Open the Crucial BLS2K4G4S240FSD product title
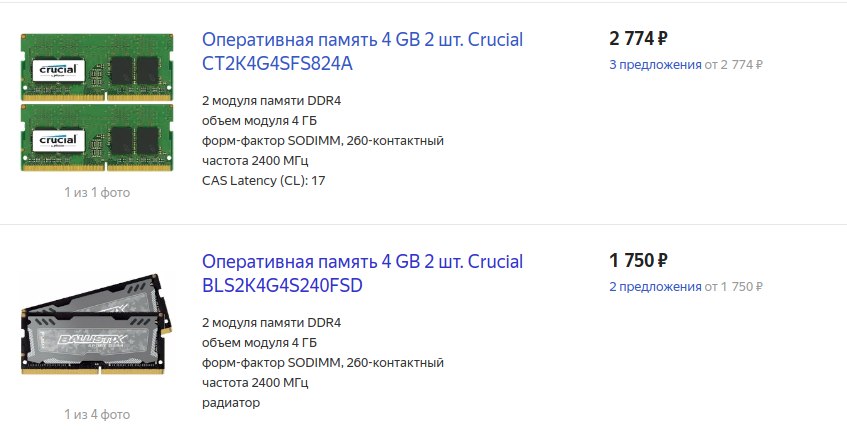The width and height of the screenshot is (847, 434). tap(362, 273)
